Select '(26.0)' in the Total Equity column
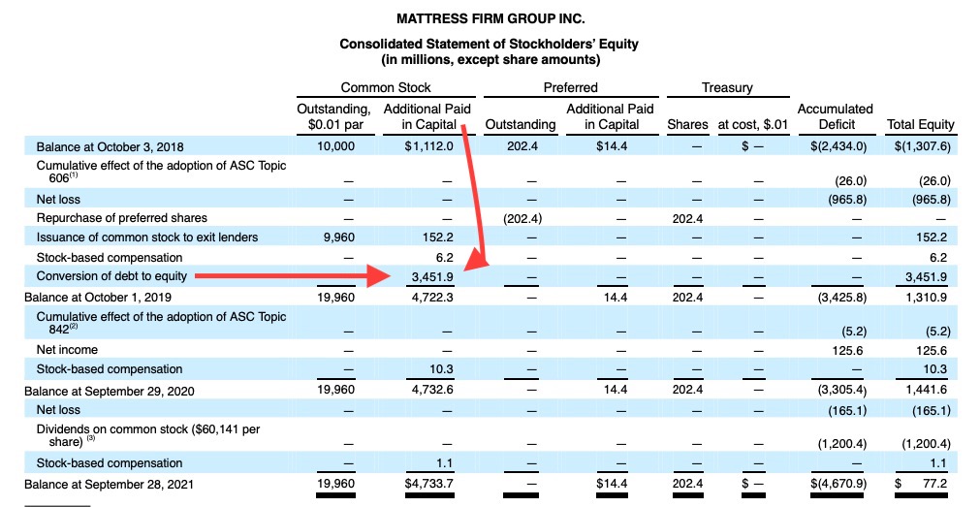The image size is (980, 507). 934,181
